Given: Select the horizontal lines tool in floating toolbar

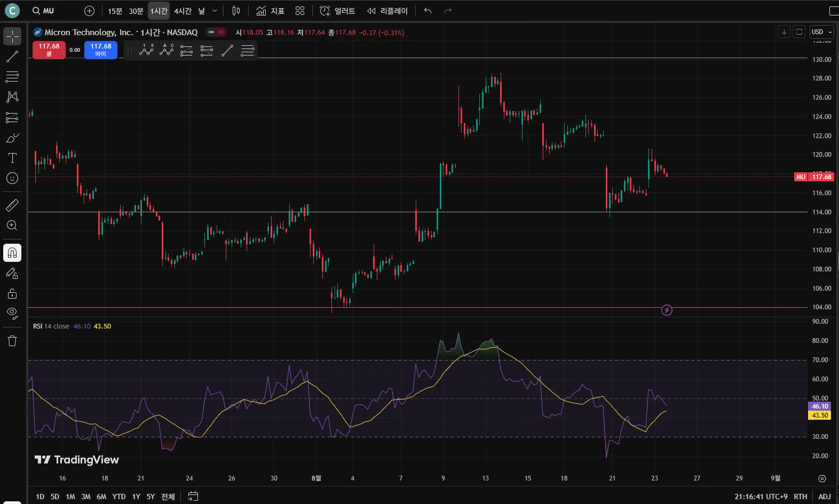Looking at the screenshot, I should pyautogui.click(x=247, y=51).
